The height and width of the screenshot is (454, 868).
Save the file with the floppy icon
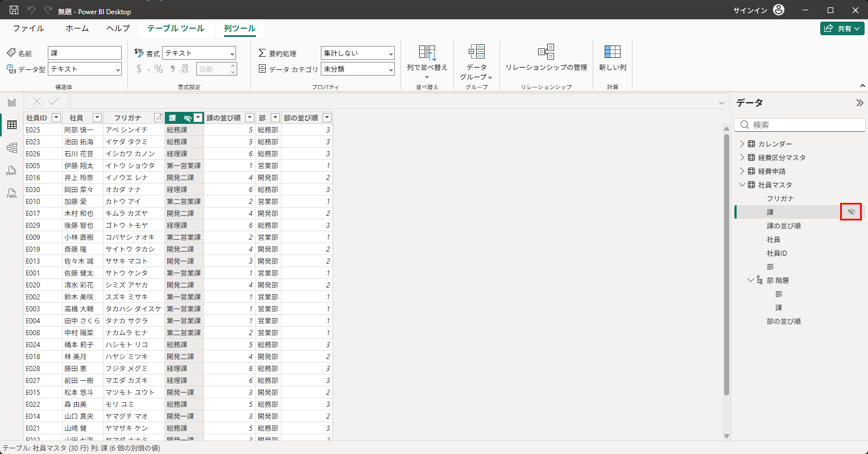[14, 10]
